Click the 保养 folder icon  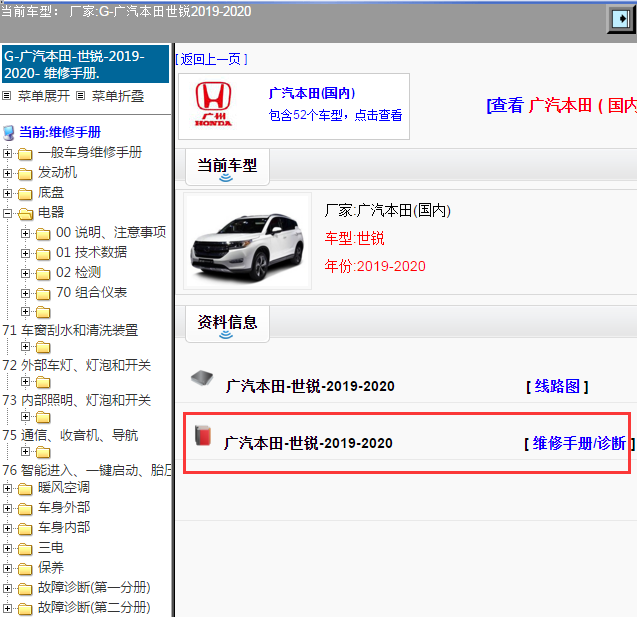(x=25, y=569)
